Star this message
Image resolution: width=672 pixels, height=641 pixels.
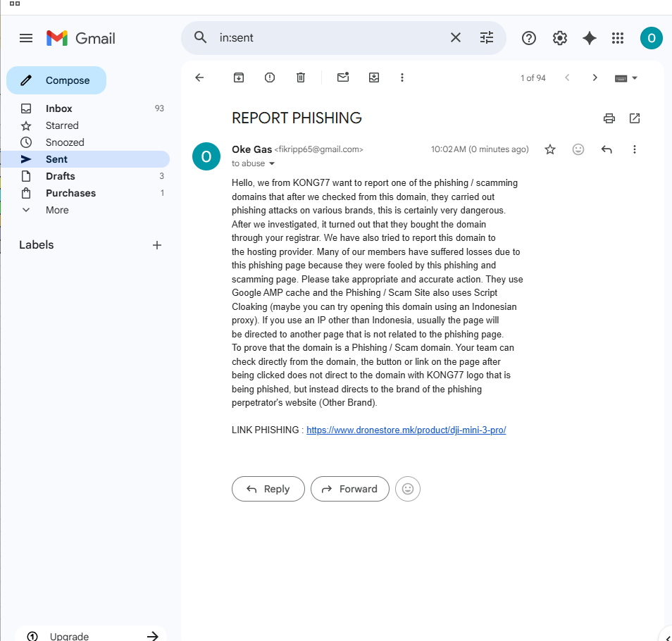(x=550, y=149)
